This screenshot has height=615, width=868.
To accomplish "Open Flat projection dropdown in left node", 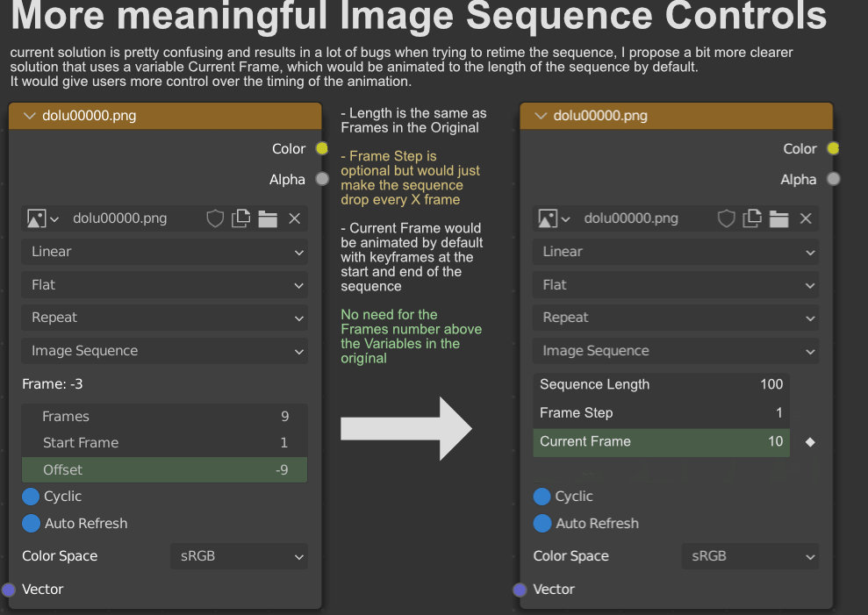I will [x=164, y=285].
